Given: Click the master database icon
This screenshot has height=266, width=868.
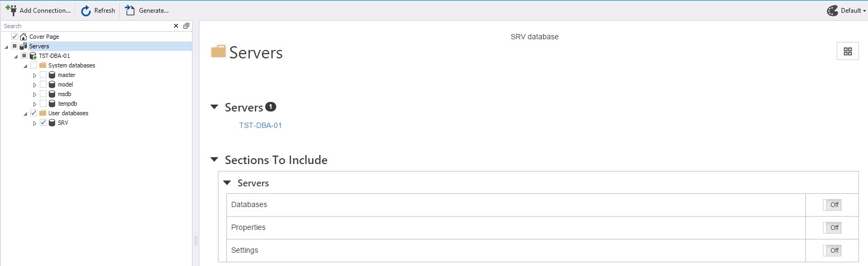Looking at the screenshot, I should [x=52, y=75].
